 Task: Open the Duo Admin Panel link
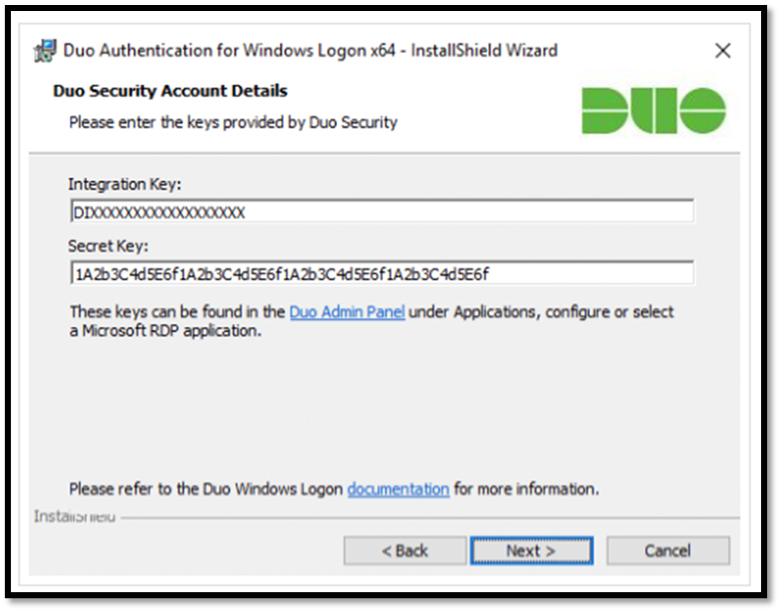click(x=347, y=312)
